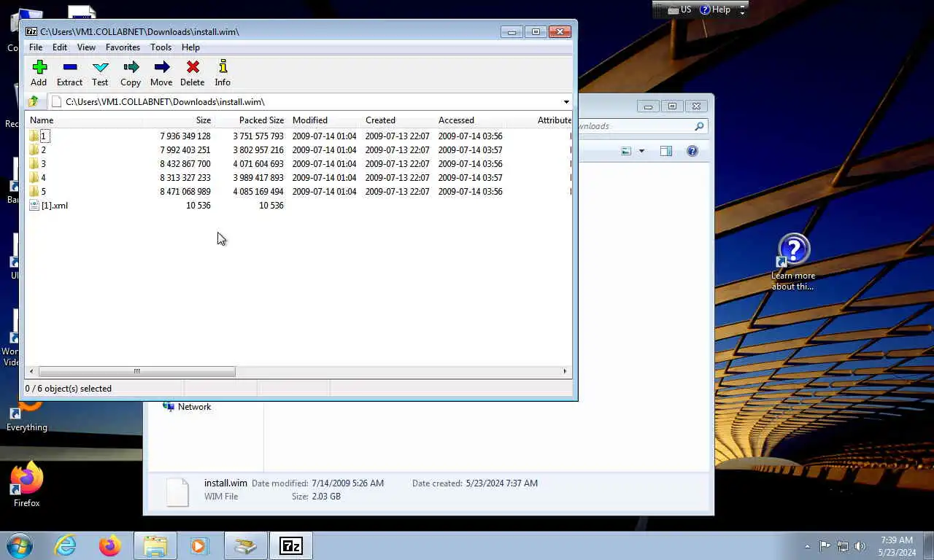Viewport: 934px width, 560px height.
Task: Select folder 4 in the archive list
Action: pyautogui.click(x=43, y=177)
